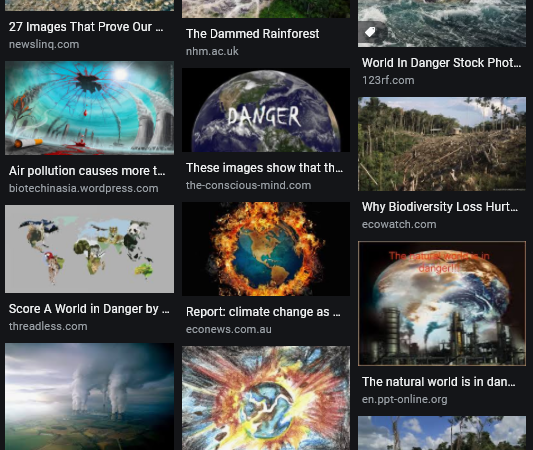533x450 pixels.
Task: Open 'World In Danger Stock Phot...' title
Action: [441, 63]
